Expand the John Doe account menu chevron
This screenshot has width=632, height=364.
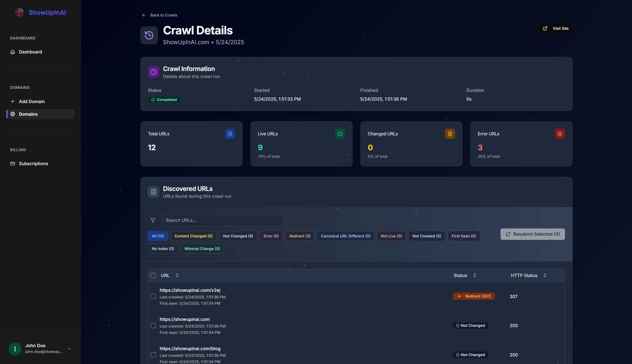tap(69, 349)
